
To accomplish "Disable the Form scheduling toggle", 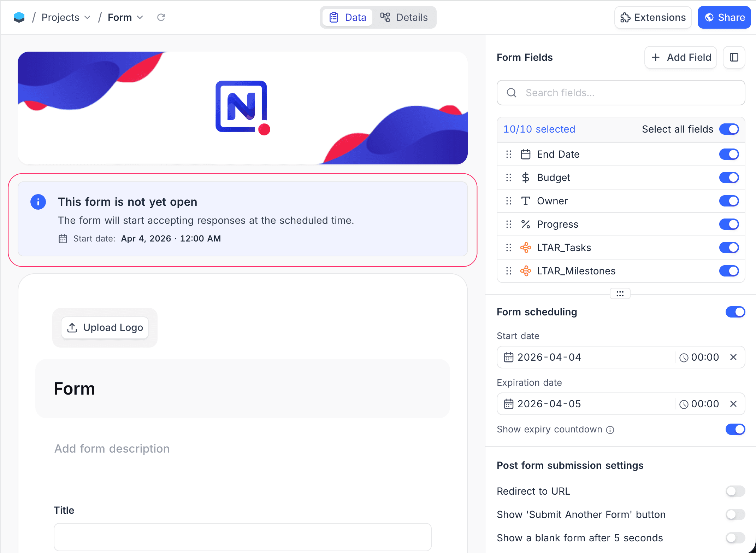I will point(735,312).
